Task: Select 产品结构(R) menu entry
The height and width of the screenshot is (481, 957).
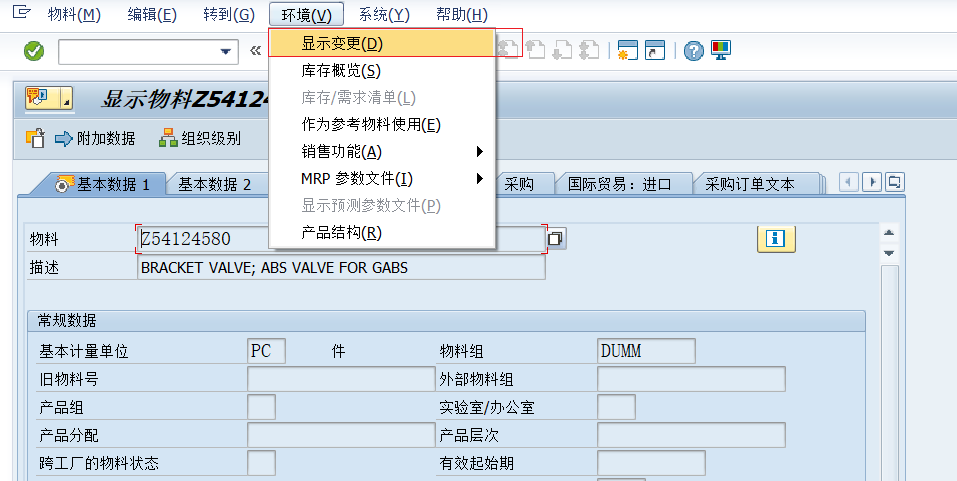Action: (381, 233)
